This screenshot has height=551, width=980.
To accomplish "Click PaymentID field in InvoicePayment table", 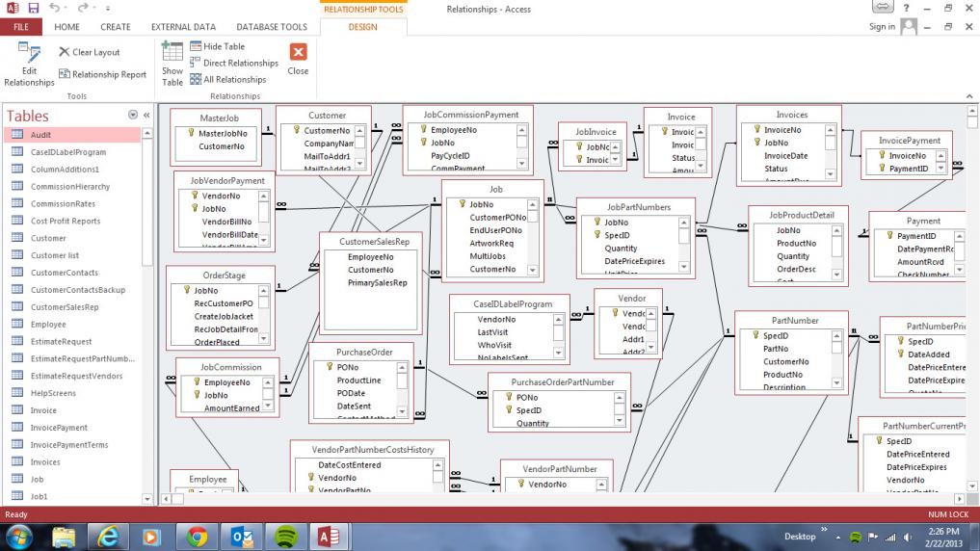I will coord(909,169).
